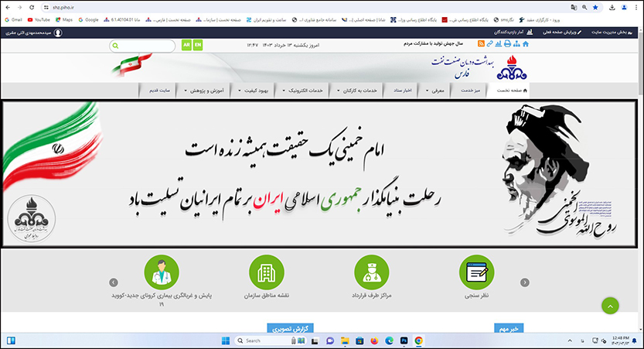Open the browser downloads icon
This screenshot has height=349, width=644.
click(612, 8)
